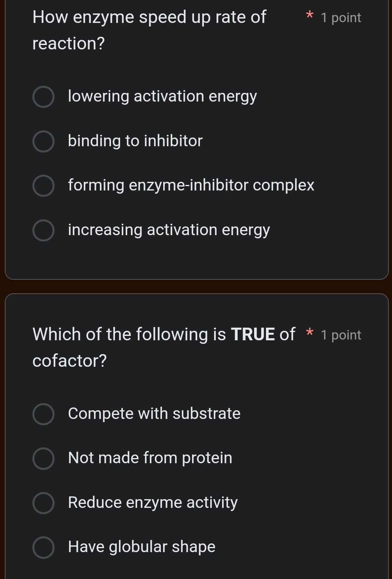The width and height of the screenshot is (392, 579).
Task: Pick the "Have globular shape" option
Action: (141, 547)
